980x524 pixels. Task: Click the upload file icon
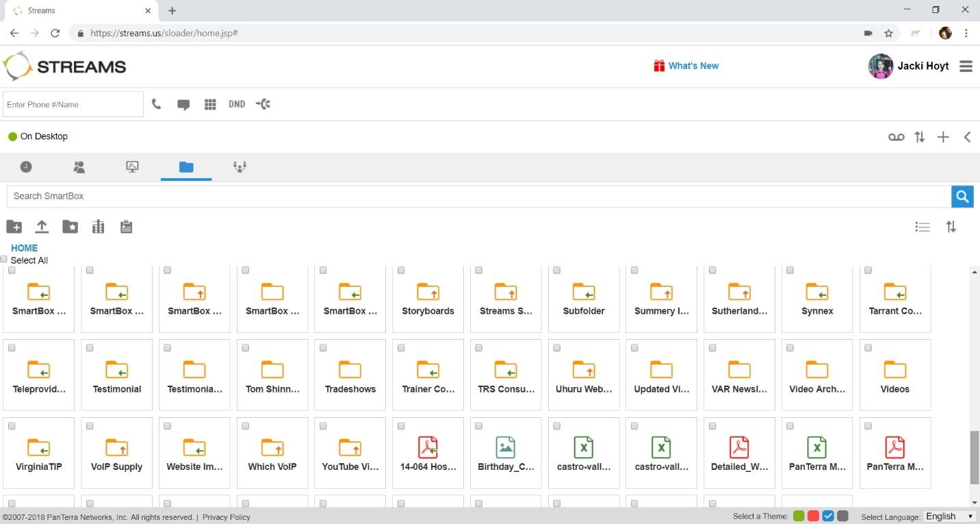tap(42, 227)
